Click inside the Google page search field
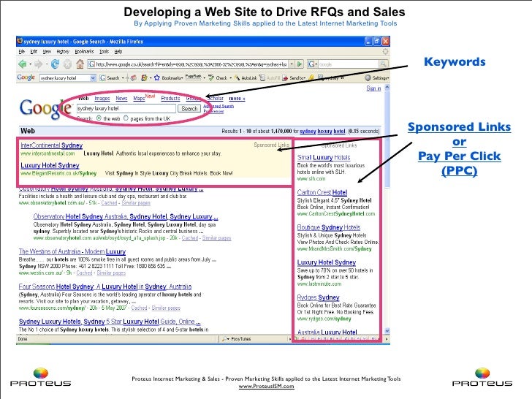This screenshot has height=399, width=532. click(126, 109)
